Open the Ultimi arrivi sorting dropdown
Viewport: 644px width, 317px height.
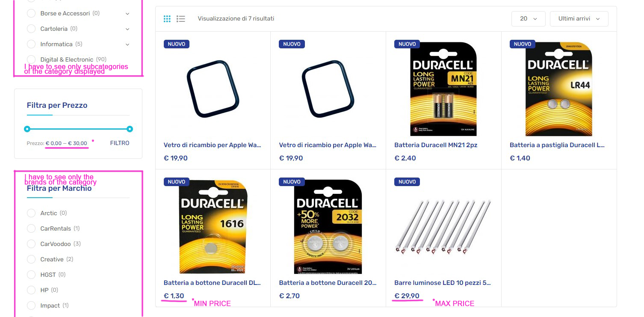(579, 19)
